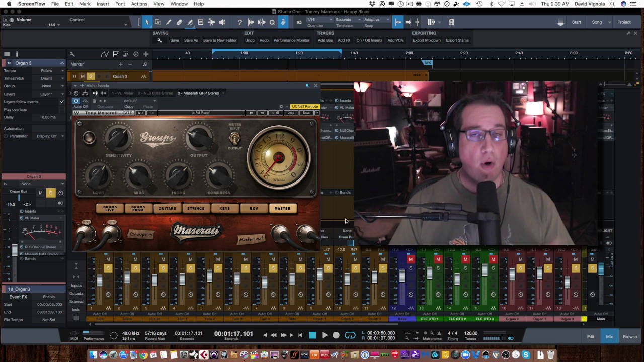Select the Arrow tool in toolbar

coord(147,22)
